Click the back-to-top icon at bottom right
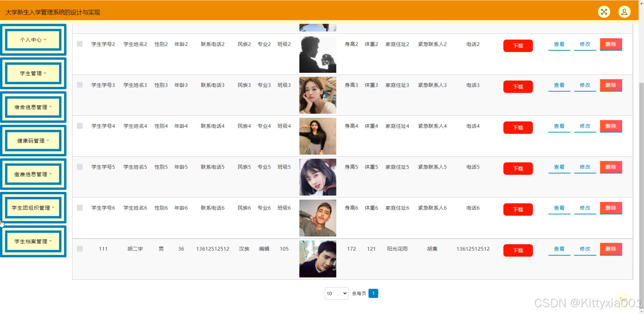 (x=623, y=300)
